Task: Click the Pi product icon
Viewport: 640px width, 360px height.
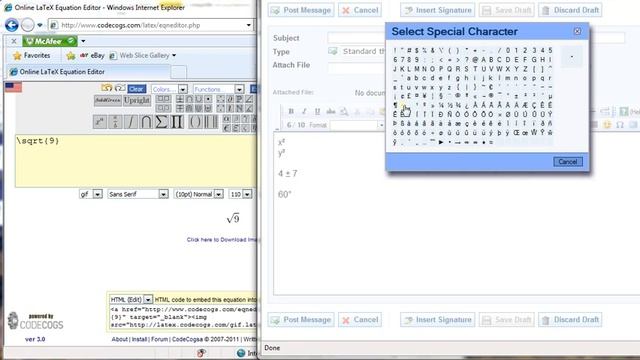Action: pyautogui.click(x=177, y=122)
